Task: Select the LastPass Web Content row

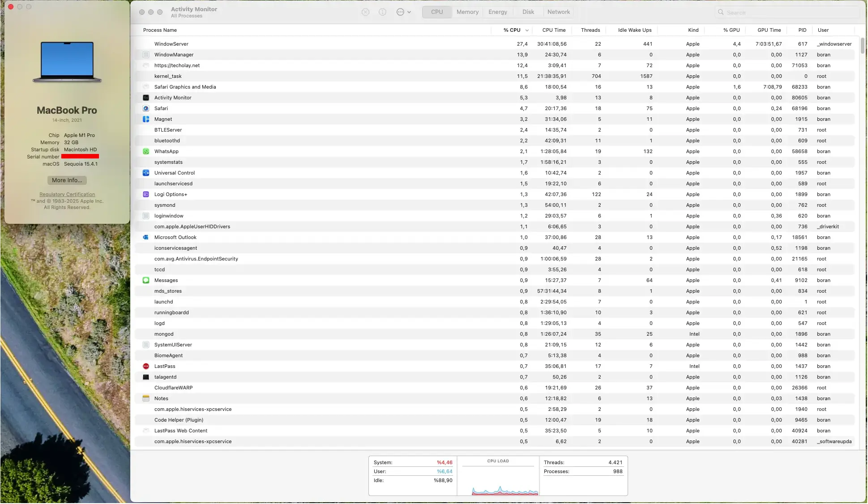Action: (495, 431)
